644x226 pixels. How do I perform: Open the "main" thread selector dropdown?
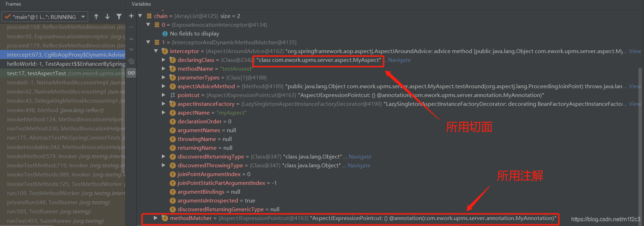(45, 17)
